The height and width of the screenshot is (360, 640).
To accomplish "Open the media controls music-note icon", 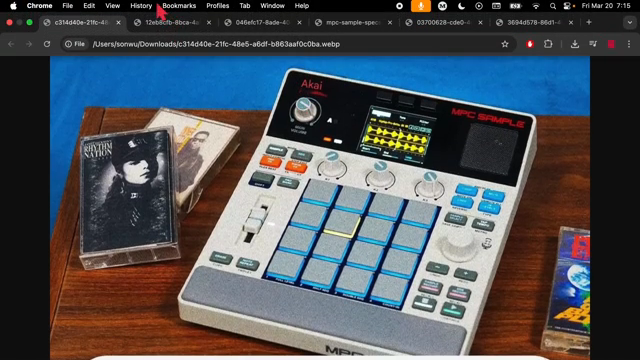I will pos(593,44).
